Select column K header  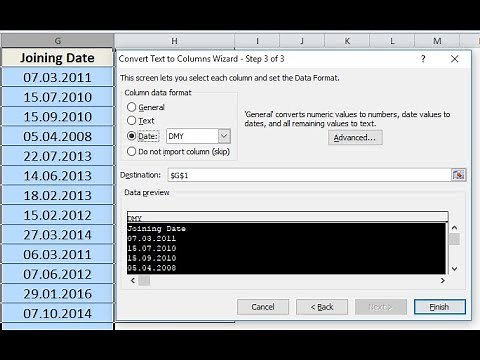347,41
